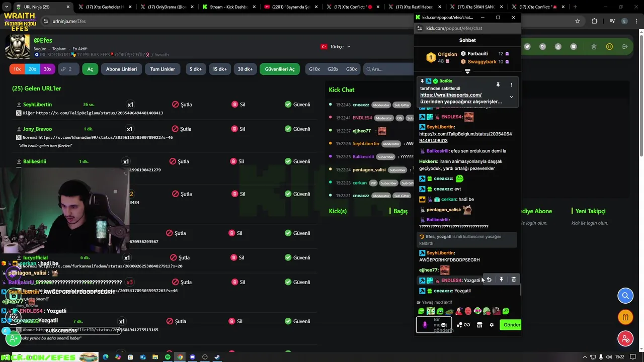Select the 30x multiplier
644x362 pixels.
coord(47,69)
